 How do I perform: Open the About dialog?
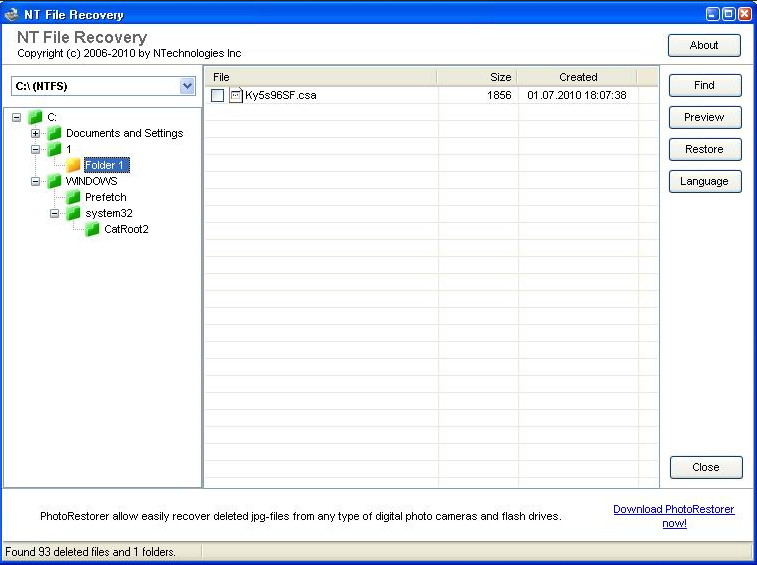[704, 45]
